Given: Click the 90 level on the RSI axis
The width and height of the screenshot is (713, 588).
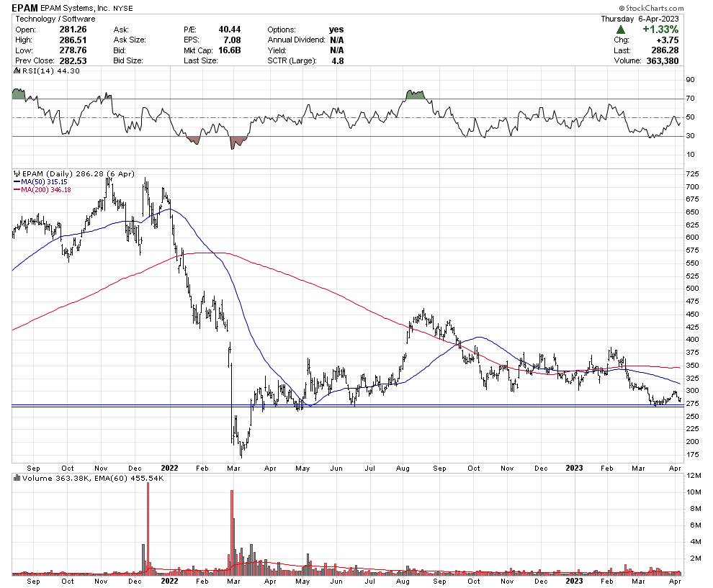Looking at the screenshot, I should click(690, 79).
